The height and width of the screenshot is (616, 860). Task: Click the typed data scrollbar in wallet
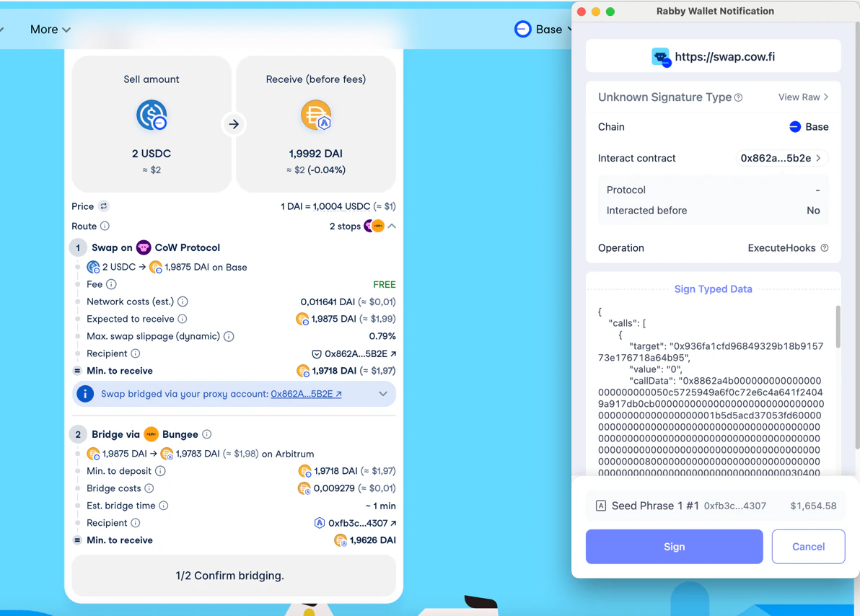point(838,327)
